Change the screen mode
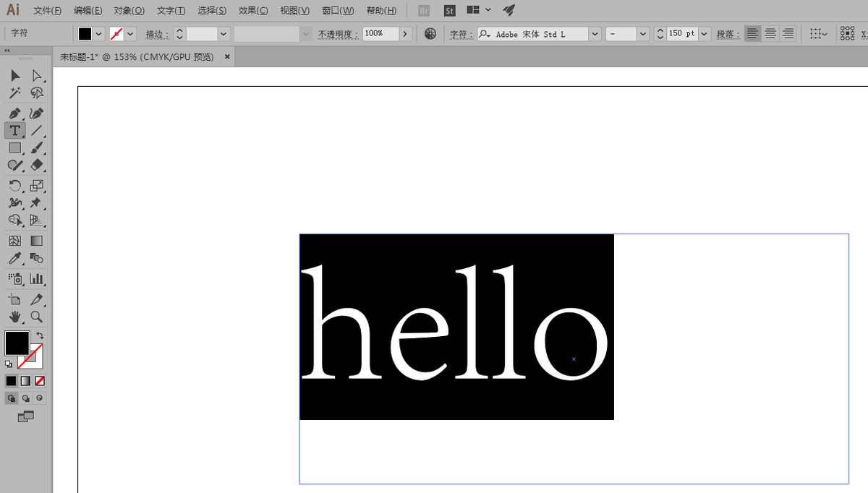The height and width of the screenshot is (493, 868). tap(25, 416)
